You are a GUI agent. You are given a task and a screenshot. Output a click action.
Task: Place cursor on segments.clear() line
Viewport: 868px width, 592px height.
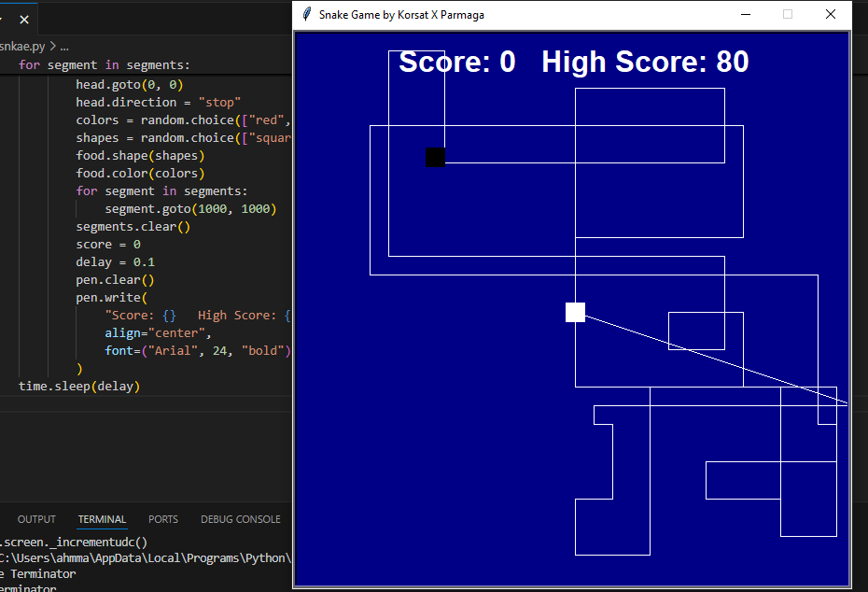tap(133, 227)
